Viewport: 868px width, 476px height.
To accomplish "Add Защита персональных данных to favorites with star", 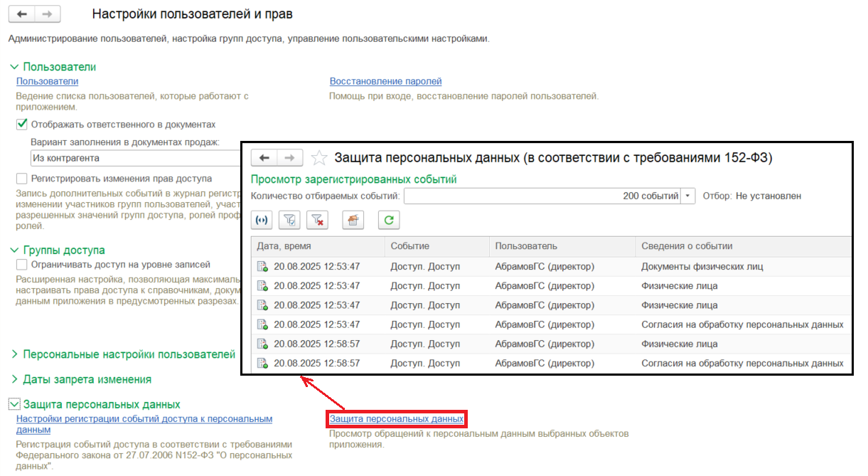I will [x=320, y=158].
